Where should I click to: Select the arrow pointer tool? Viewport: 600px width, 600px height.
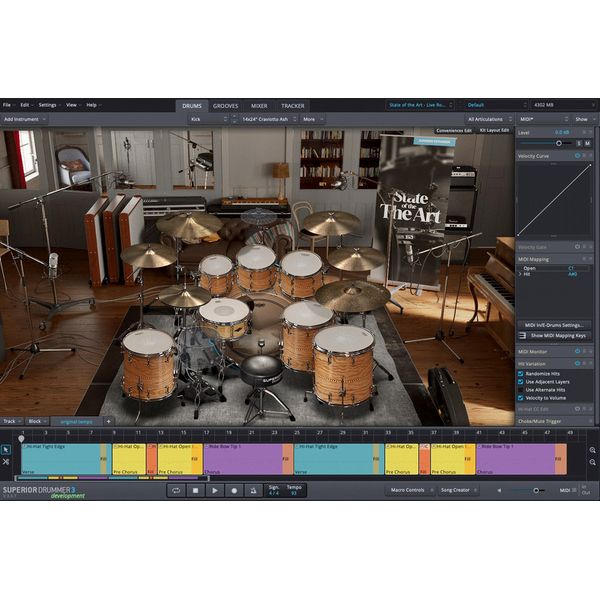click(x=6, y=450)
